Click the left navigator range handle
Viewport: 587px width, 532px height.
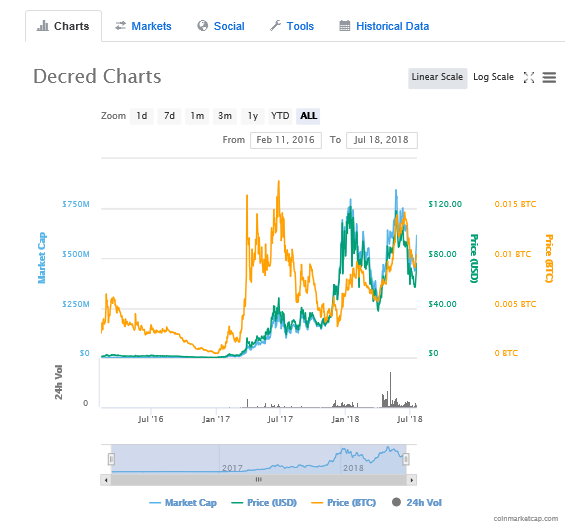click(111, 459)
